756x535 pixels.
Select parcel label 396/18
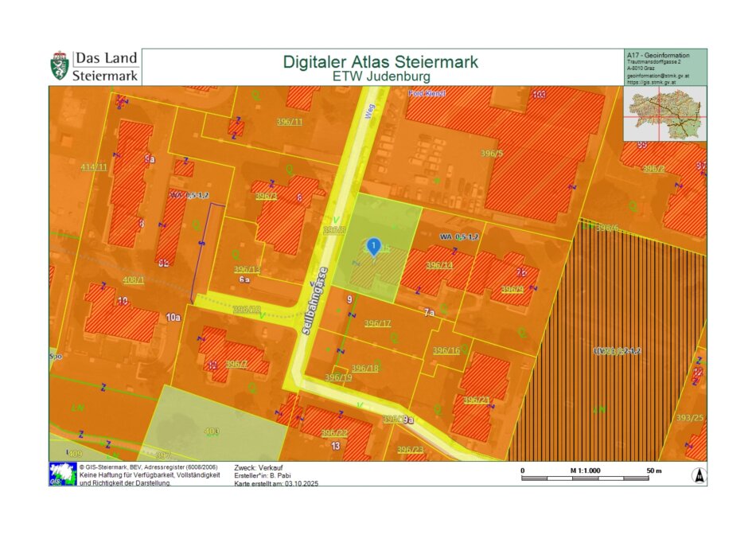(364, 368)
